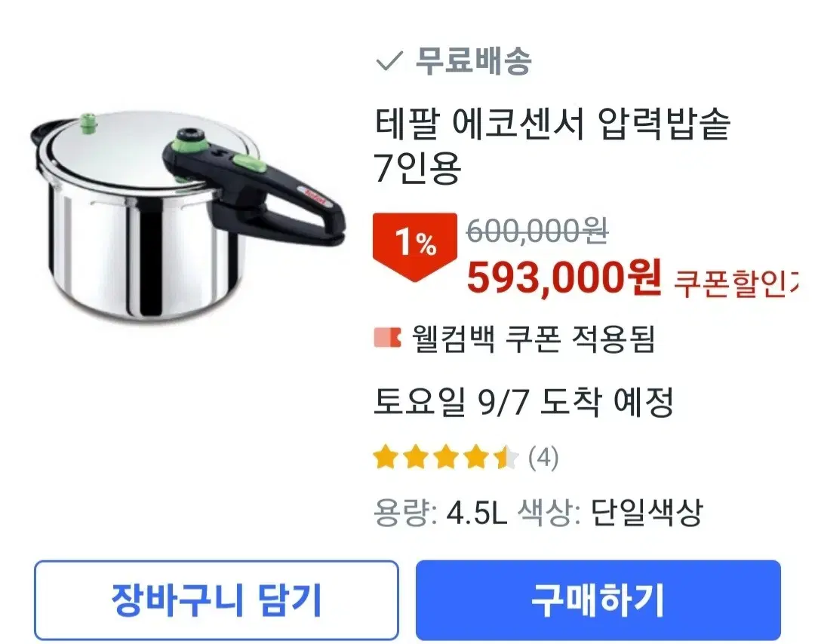Open the pressure cooker product image
Screen dimensions: 815x644
pos(188,214)
